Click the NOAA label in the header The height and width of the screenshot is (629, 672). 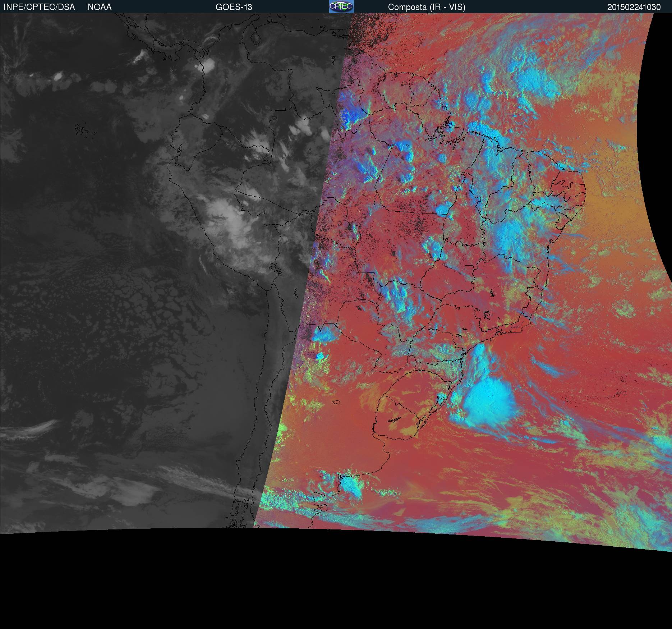pos(100,7)
